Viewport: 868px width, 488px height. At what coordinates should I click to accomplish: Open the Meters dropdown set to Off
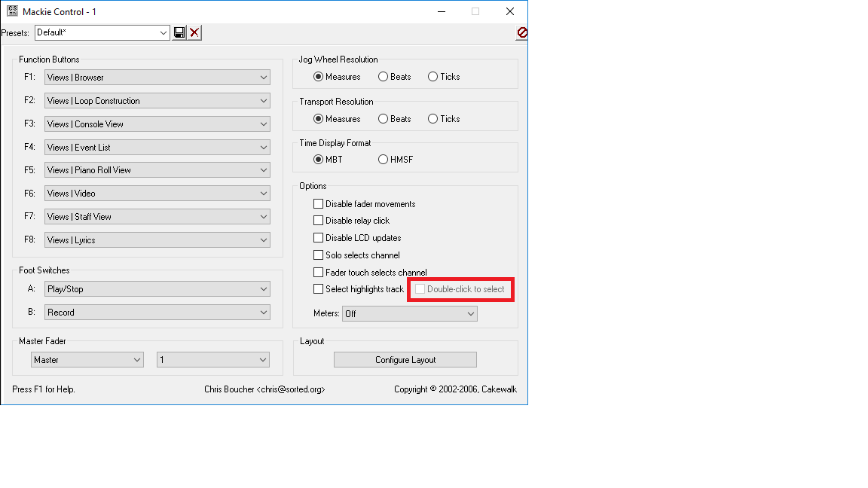tap(470, 314)
